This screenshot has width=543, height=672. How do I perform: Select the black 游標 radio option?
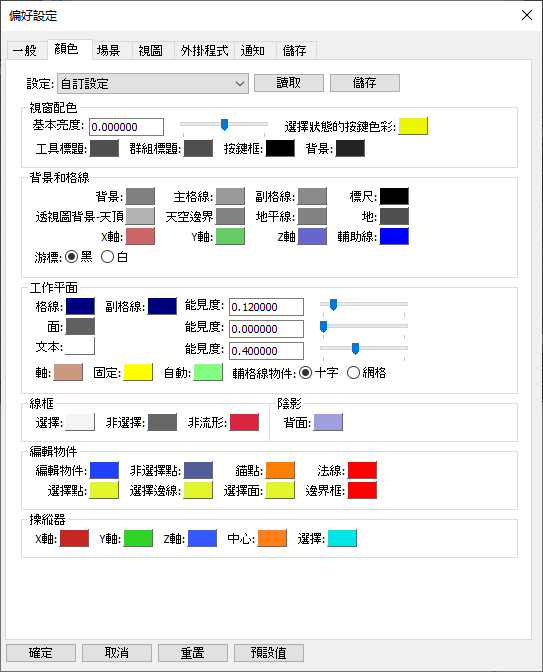click(x=72, y=257)
